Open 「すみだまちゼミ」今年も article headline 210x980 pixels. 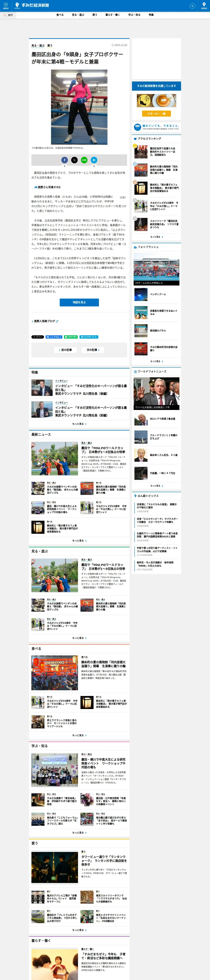(x=103, y=956)
